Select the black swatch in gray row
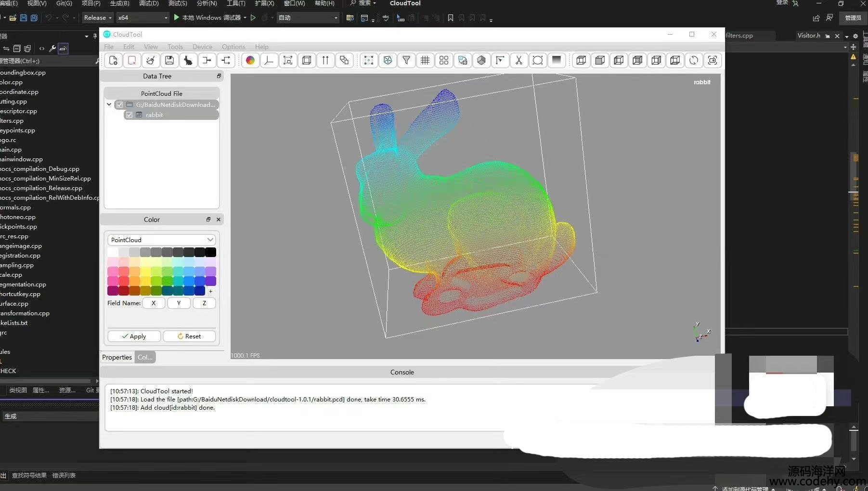The height and width of the screenshot is (491, 868). click(211, 252)
